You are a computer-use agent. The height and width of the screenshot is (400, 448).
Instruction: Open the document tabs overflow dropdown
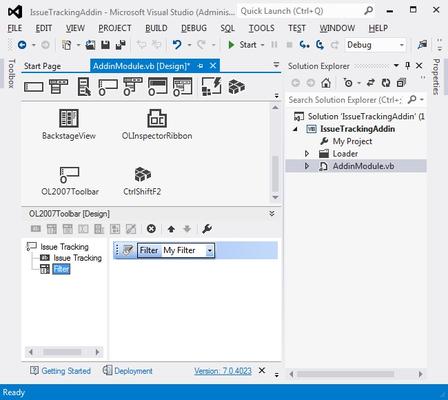[x=276, y=65]
